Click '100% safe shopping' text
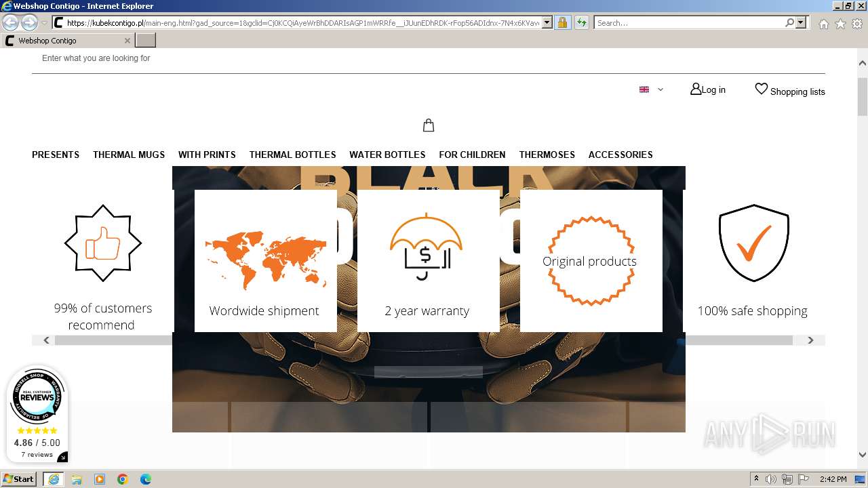Image resolution: width=868 pixels, height=488 pixels. 752,311
